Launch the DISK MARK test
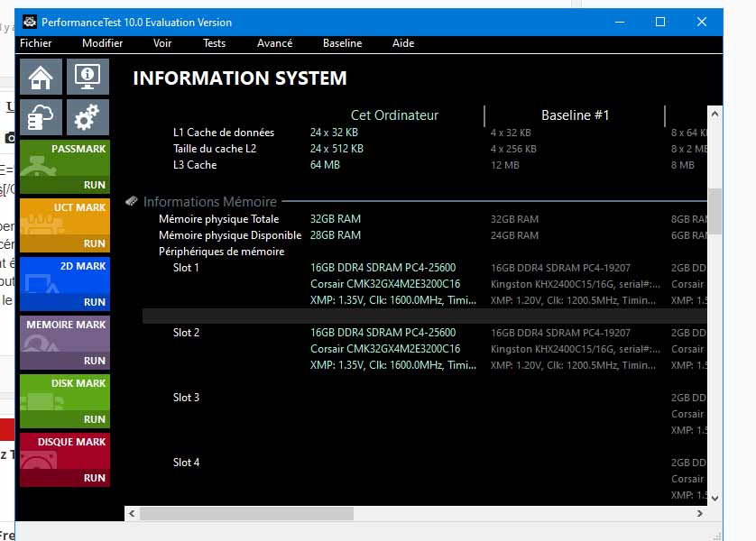This screenshot has height=541, width=756. click(64, 401)
